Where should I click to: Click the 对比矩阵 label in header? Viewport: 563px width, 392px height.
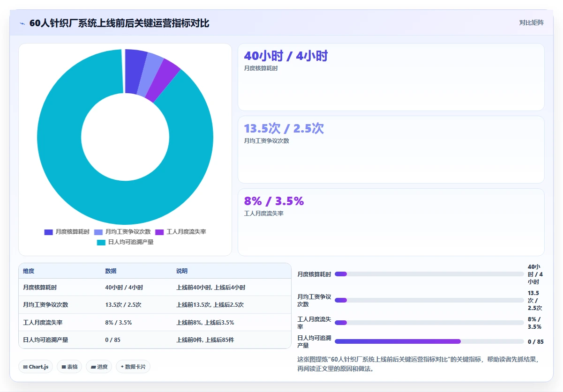531,22
